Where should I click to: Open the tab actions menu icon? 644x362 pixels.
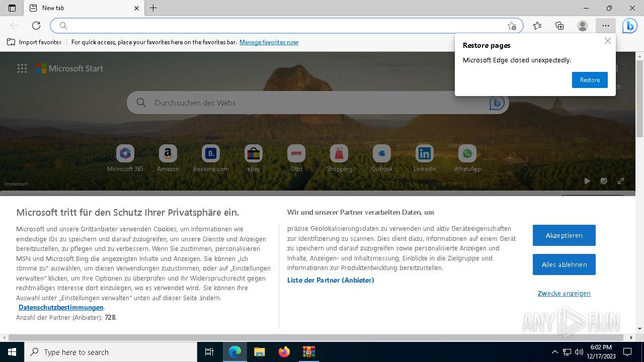[12, 8]
